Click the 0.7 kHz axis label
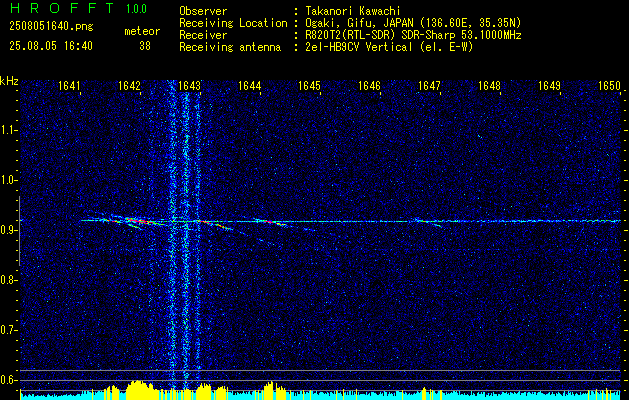This screenshot has height=400, width=629. 8,330
